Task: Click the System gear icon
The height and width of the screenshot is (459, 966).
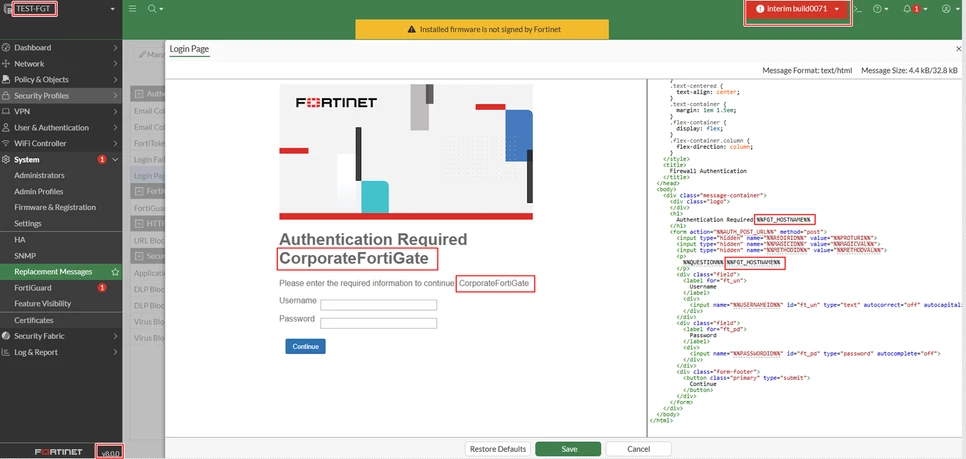Action: [6, 160]
